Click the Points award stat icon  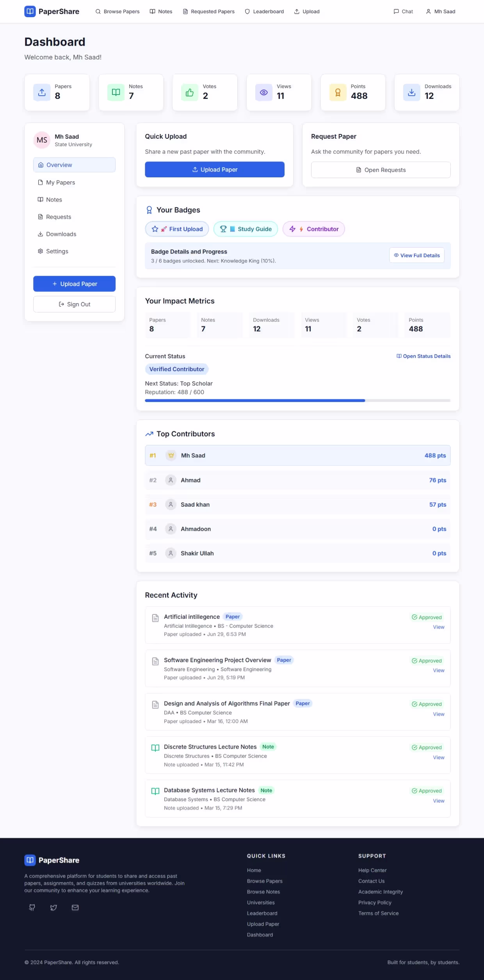coord(338,93)
